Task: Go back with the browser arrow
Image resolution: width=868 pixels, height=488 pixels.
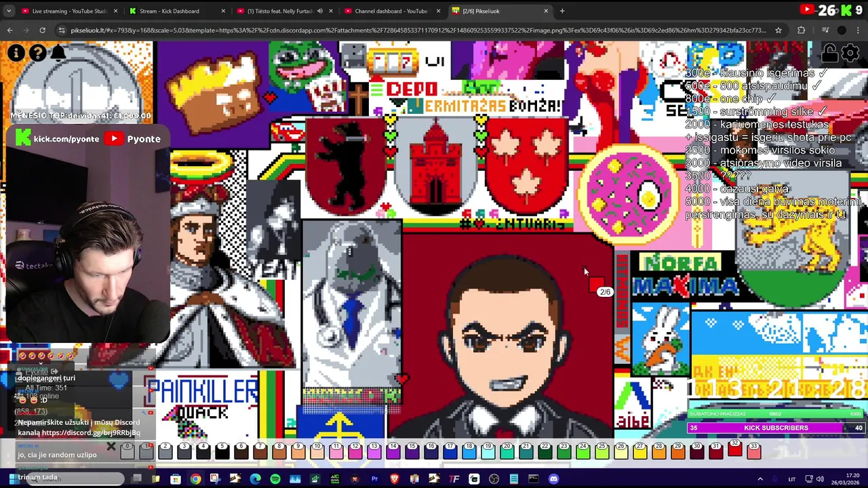Action: click(9, 30)
